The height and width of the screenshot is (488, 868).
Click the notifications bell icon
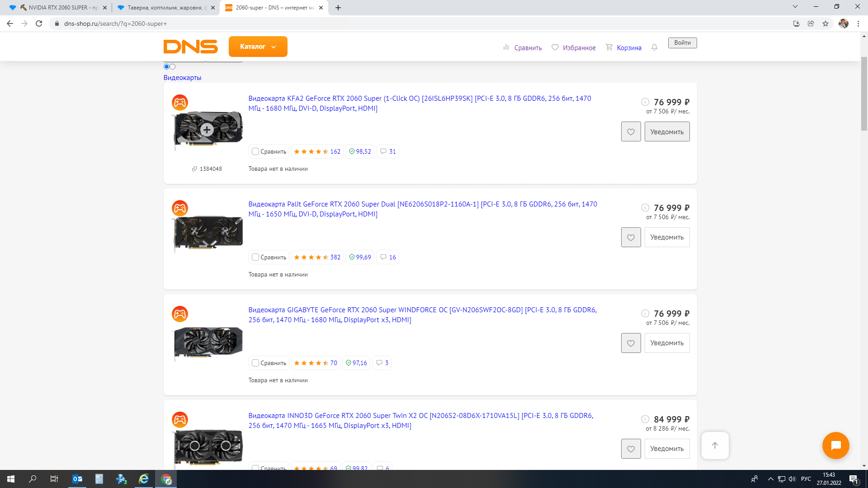point(654,47)
